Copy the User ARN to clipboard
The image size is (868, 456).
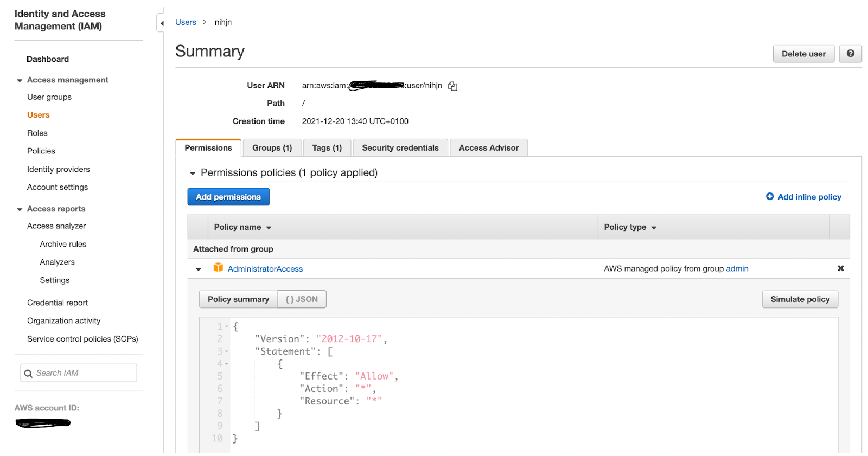[452, 86]
